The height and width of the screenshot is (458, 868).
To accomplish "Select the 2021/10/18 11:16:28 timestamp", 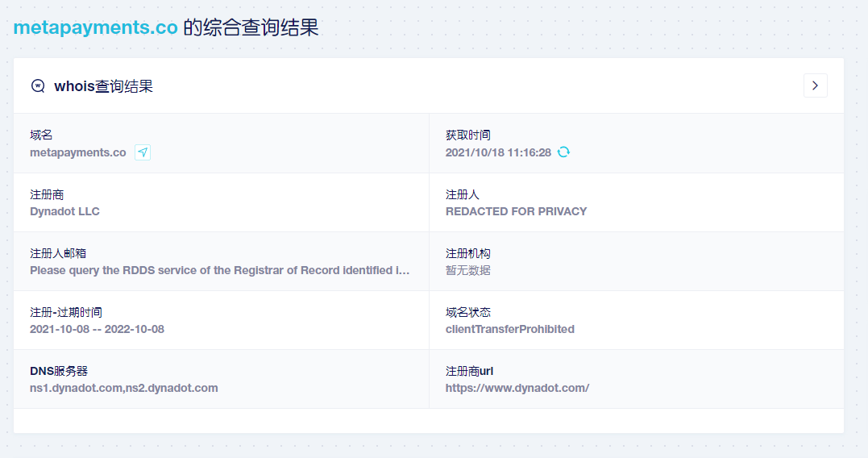I will (498, 153).
